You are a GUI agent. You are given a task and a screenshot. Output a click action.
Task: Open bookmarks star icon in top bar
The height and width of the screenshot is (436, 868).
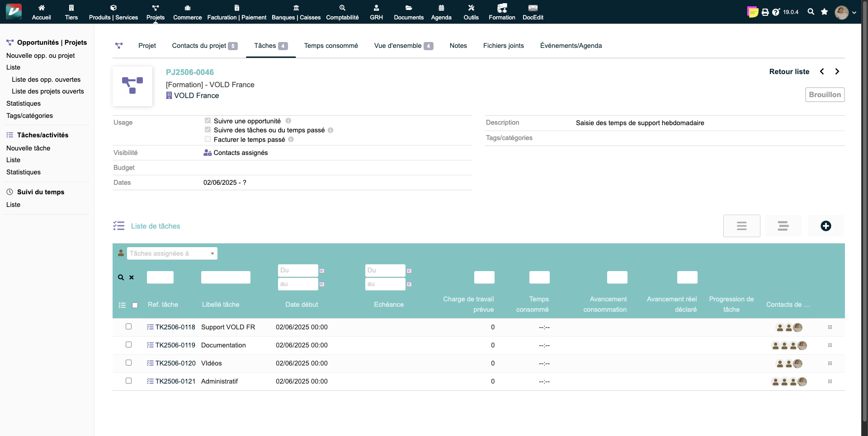coord(824,12)
